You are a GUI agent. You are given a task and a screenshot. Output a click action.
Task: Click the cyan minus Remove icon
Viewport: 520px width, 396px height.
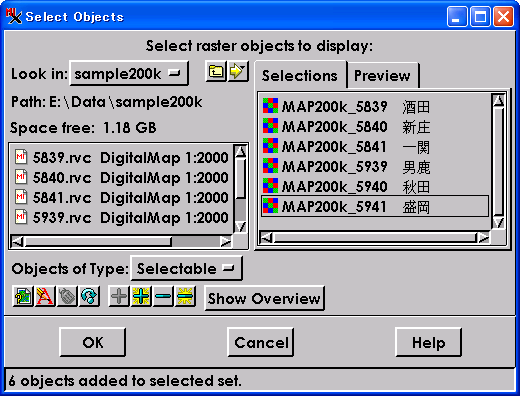click(x=163, y=296)
